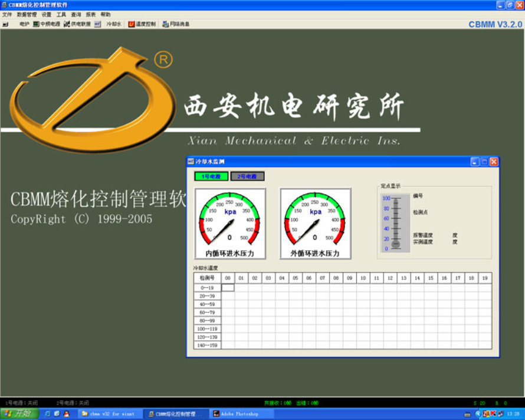The image size is (525, 420).
Task: Click the CBMM app title bar icon
Action: pyautogui.click(x=4, y=5)
